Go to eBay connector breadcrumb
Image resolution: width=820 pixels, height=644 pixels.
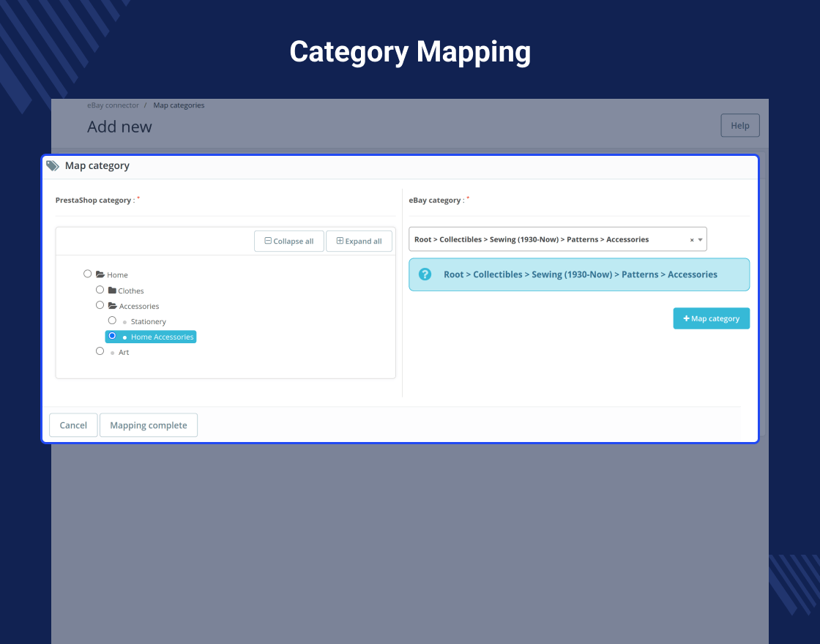[x=113, y=105]
